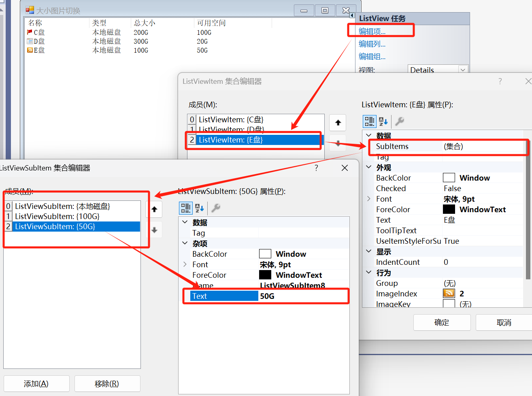
Task: Select the UseItemStyleForSubItems property row
Action: (x=409, y=241)
